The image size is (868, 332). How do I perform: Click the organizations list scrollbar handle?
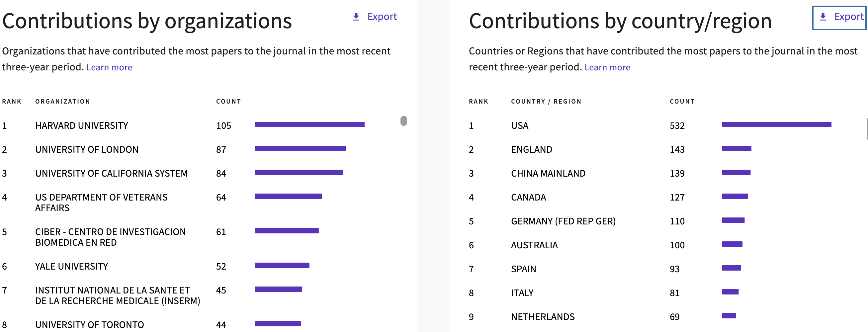pyautogui.click(x=404, y=121)
